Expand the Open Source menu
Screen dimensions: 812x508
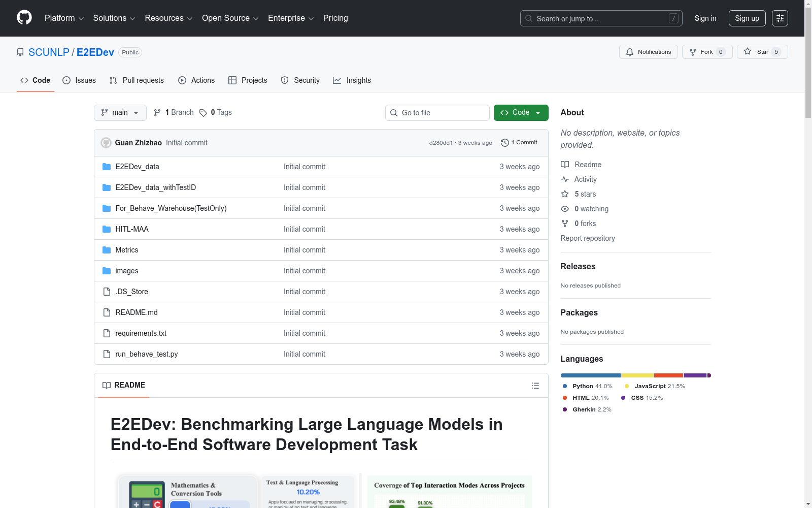pos(230,18)
